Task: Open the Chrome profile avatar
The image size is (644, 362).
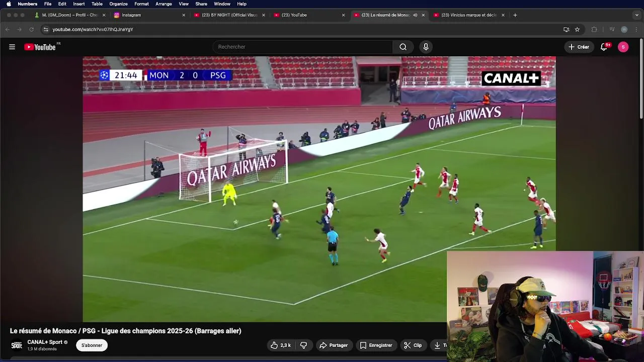Action: [x=624, y=29]
